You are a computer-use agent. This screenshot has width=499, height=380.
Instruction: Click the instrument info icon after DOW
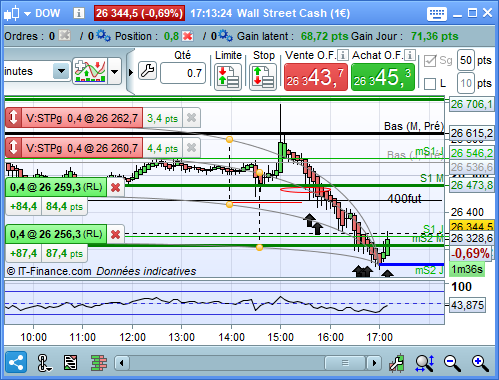(79, 13)
